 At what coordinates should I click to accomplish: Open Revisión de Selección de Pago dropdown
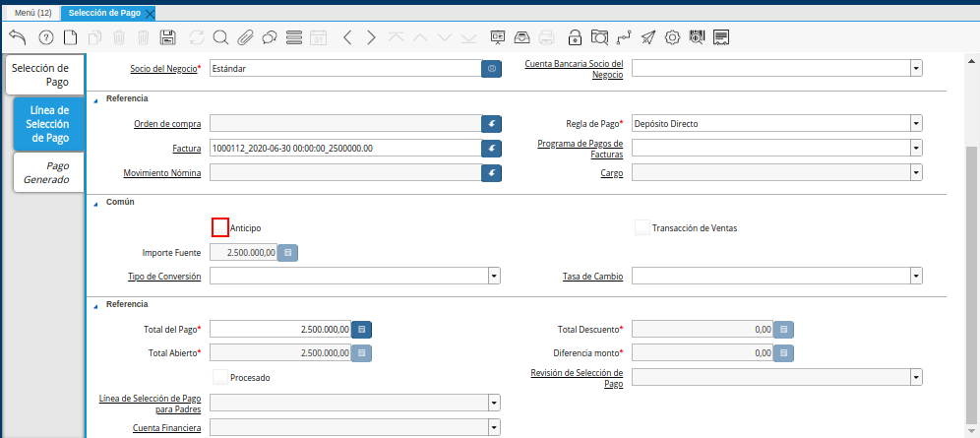[916, 377]
